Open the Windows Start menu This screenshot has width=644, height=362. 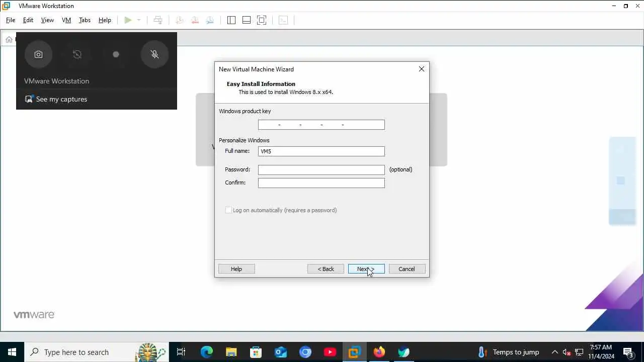click(12, 352)
